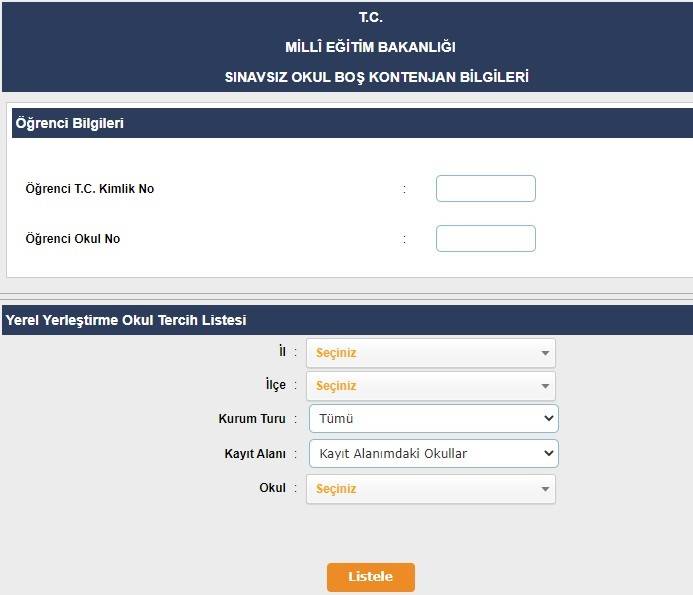Click the Öğrenci T.C. Kimlik No label
Image resolution: width=693 pixels, height=595 pixels.
[x=90, y=189]
